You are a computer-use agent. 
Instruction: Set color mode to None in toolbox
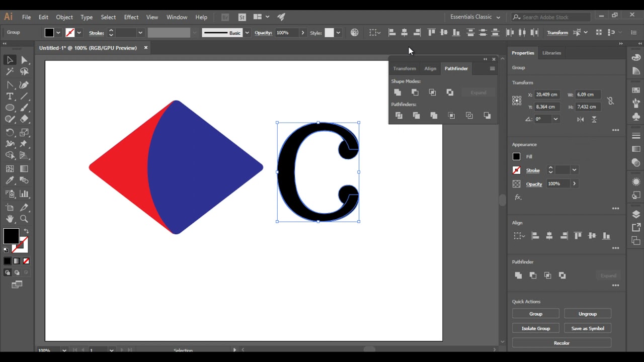[x=26, y=261]
